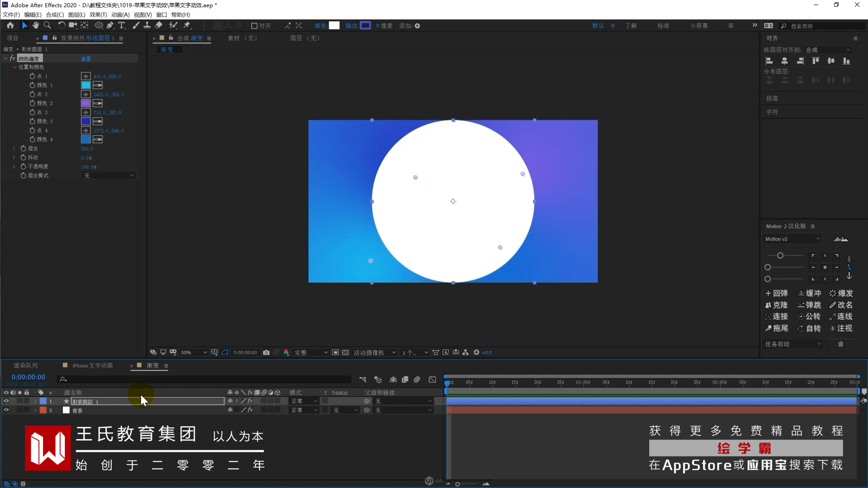Select the Pen tool
The width and height of the screenshot is (868, 488).
tap(110, 25)
